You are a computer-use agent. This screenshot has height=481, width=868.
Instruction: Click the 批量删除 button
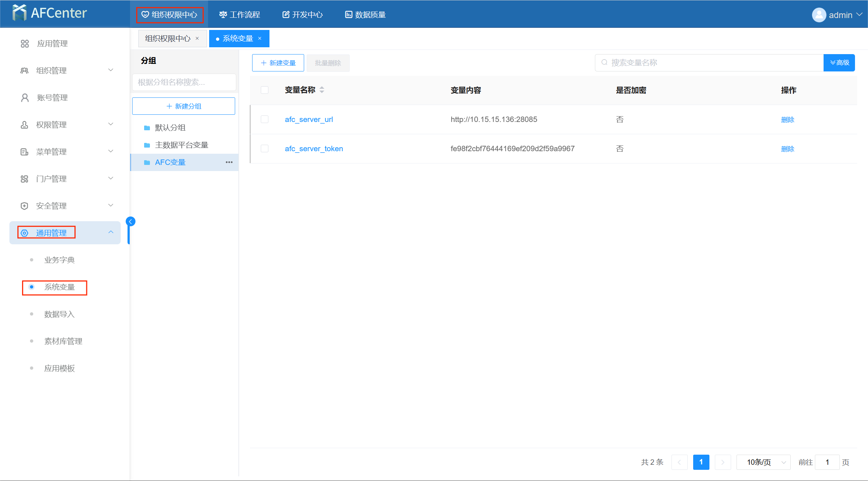[328, 63]
